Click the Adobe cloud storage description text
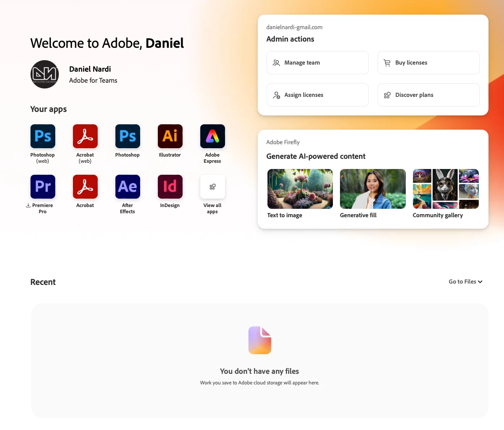Viewport: 504px width, 430px height. [x=260, y=383]
